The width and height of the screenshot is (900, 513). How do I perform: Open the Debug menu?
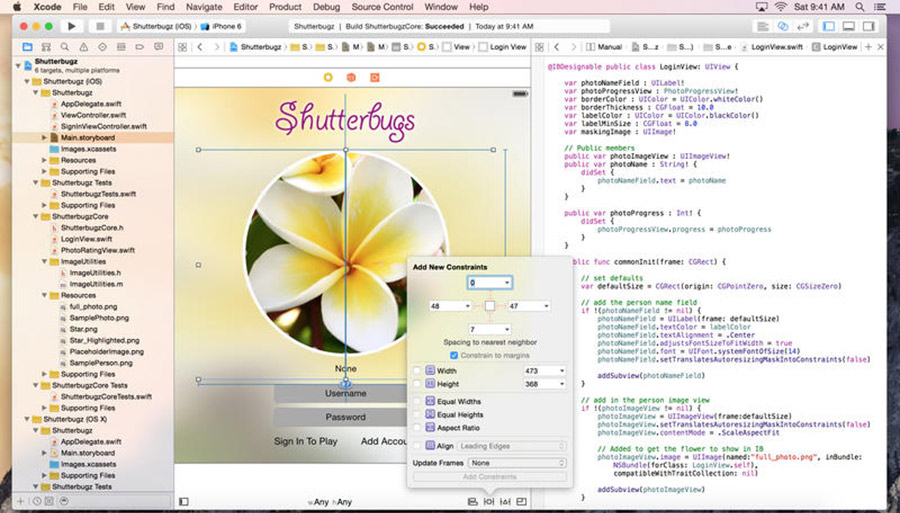coord(326,7)
